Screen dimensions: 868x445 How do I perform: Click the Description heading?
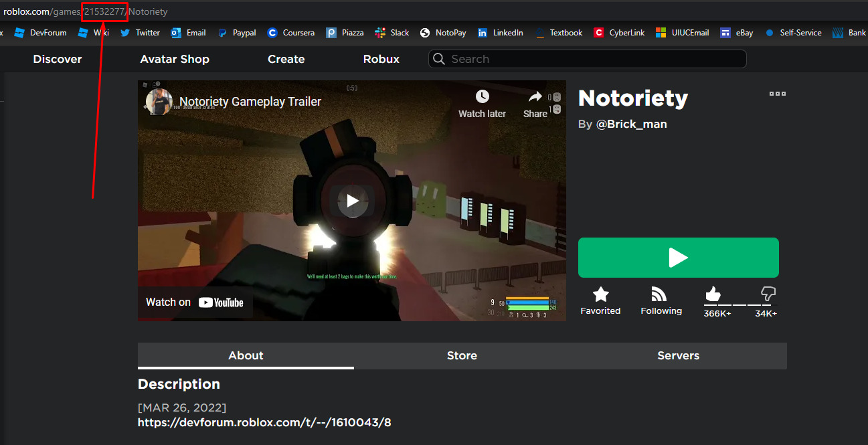click(179, 384)
